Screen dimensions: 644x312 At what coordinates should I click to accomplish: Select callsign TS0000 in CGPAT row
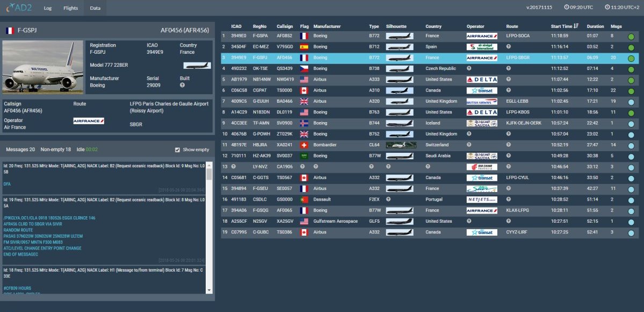[x=285, y=90]
